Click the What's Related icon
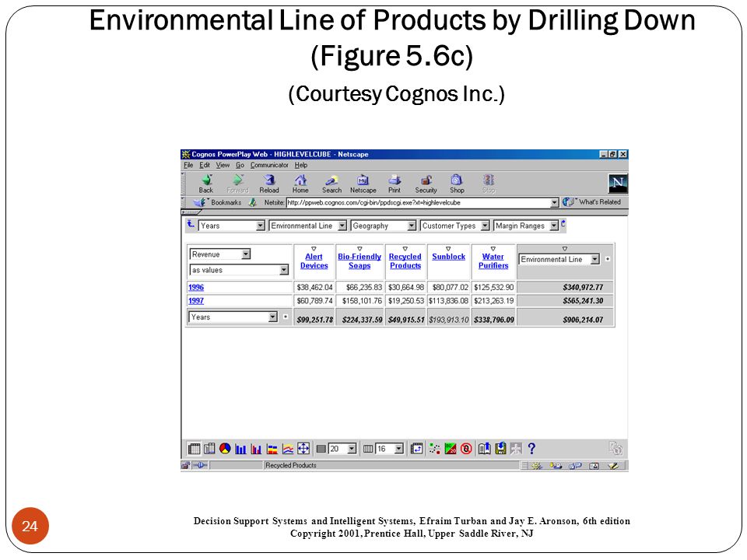Image resolution: width=747 pixels, height=560 pixels. (x=569, y=202)
